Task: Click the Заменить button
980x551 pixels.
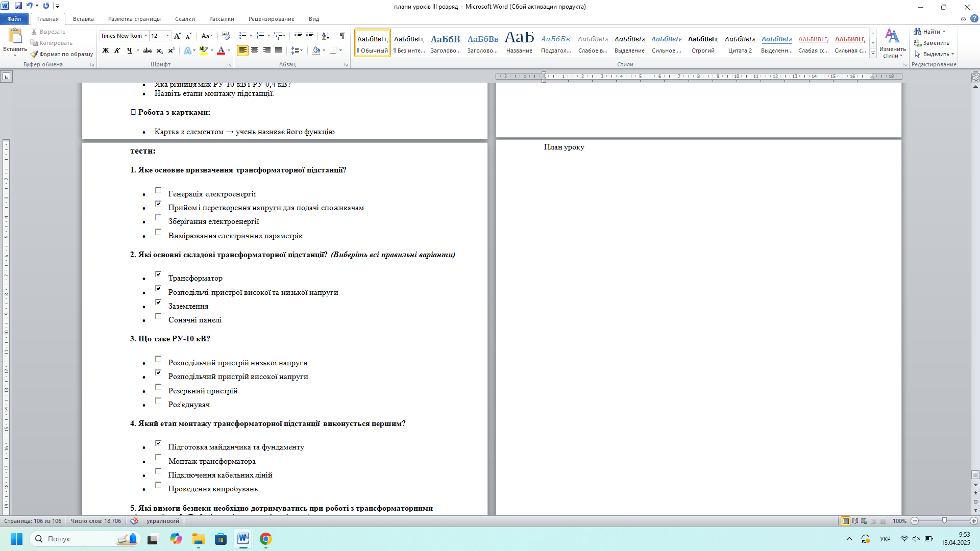Action: pyautogui.click(x=932, y=43)
